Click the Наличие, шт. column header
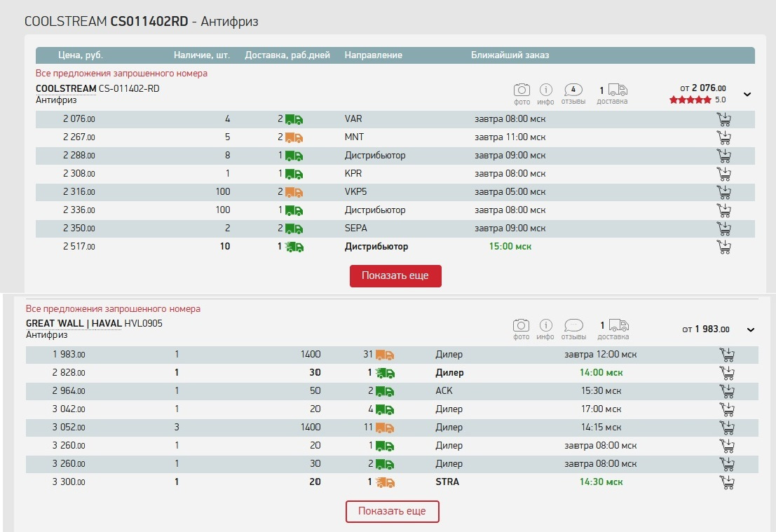Screen dimensions: 776x532 coord(202,55)
